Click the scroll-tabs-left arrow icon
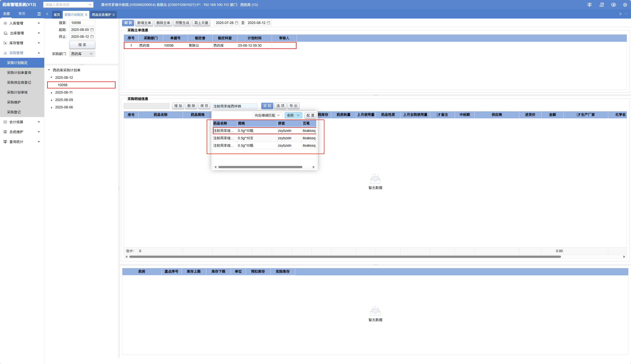 click(x=47, y=14)
